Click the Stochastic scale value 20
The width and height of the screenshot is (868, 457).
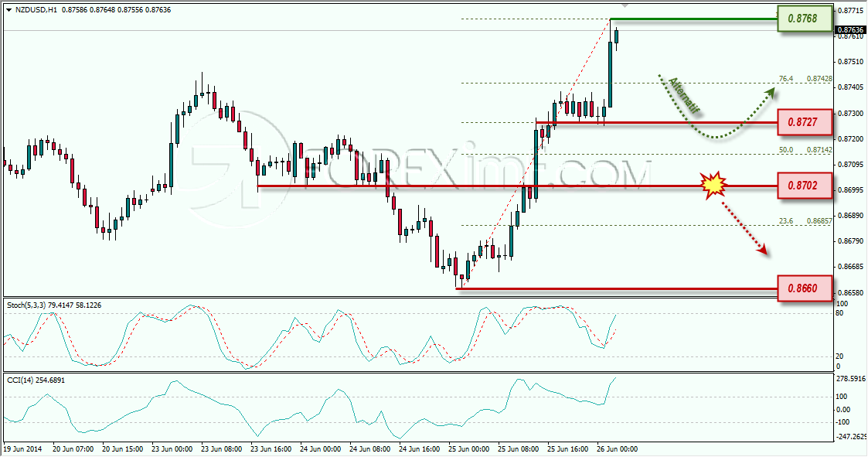pyautogui.click(x=839, y=356)
